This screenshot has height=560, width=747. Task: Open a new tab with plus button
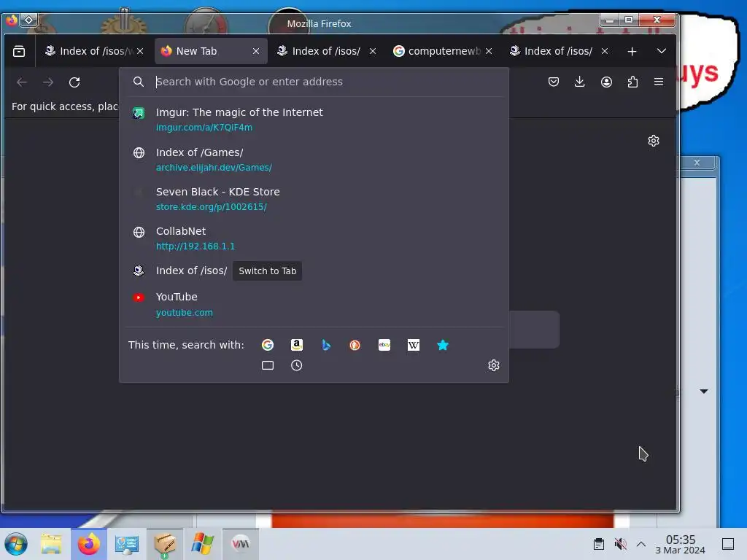(632, 51)
